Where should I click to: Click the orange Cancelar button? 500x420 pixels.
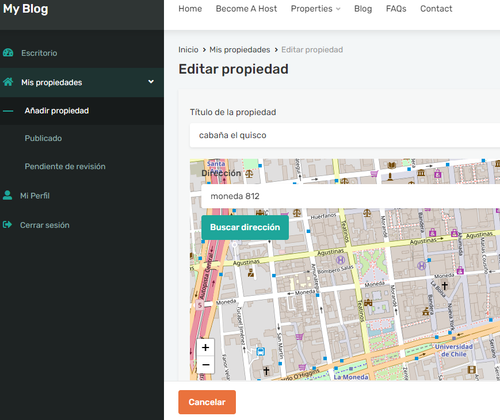[207, 402]
